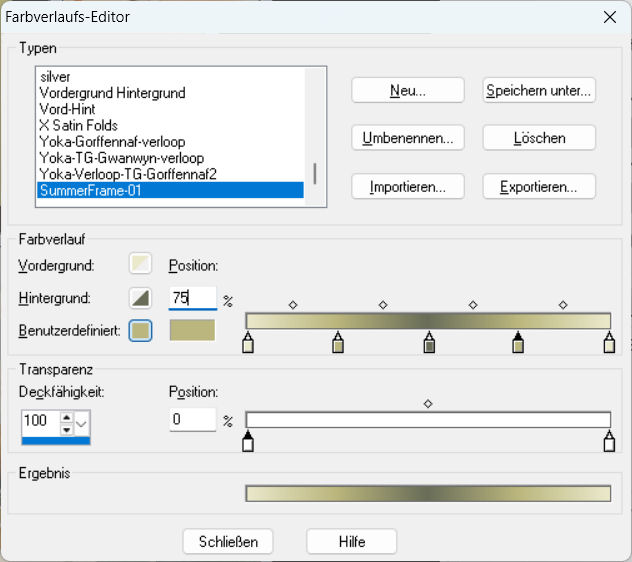Select the Vordergrund color swatch button

pyautogui.click(x=140, y=264)
